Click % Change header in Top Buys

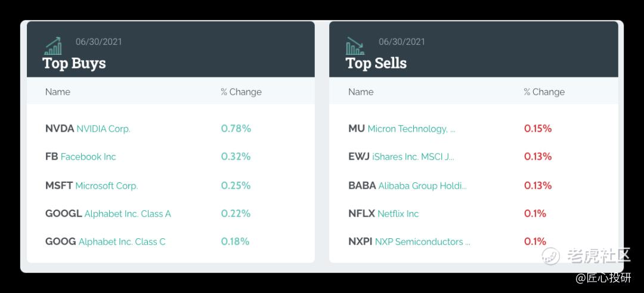(241, 92)
